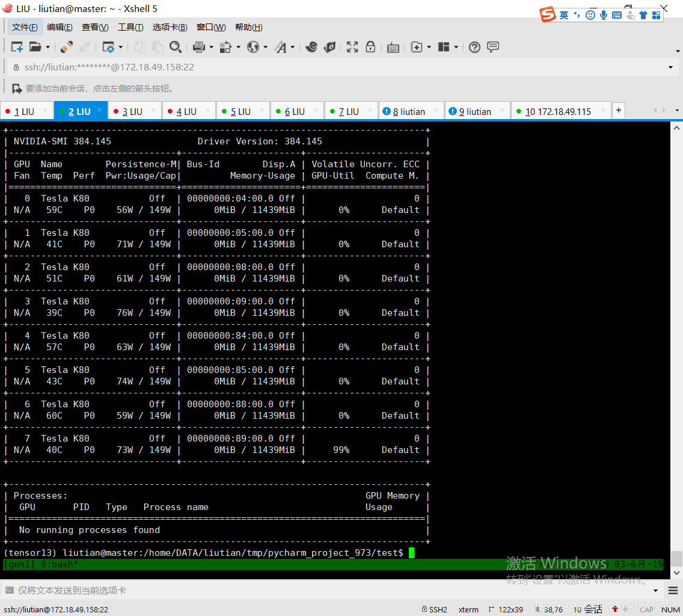Expand Font dropdown arrow
This screenshot has height=616, width=683.
[x=293, y=47]
